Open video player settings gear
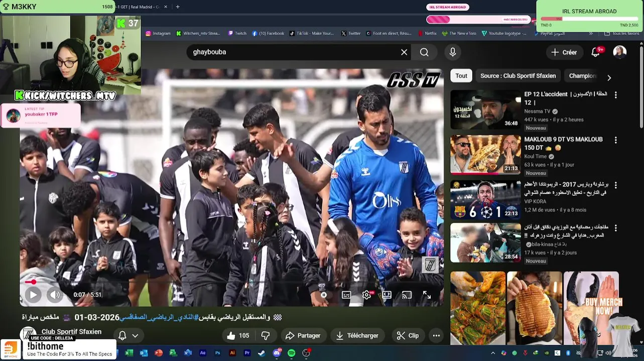The image size is (644, 361). pyautogui.click(x=367, y=295)
